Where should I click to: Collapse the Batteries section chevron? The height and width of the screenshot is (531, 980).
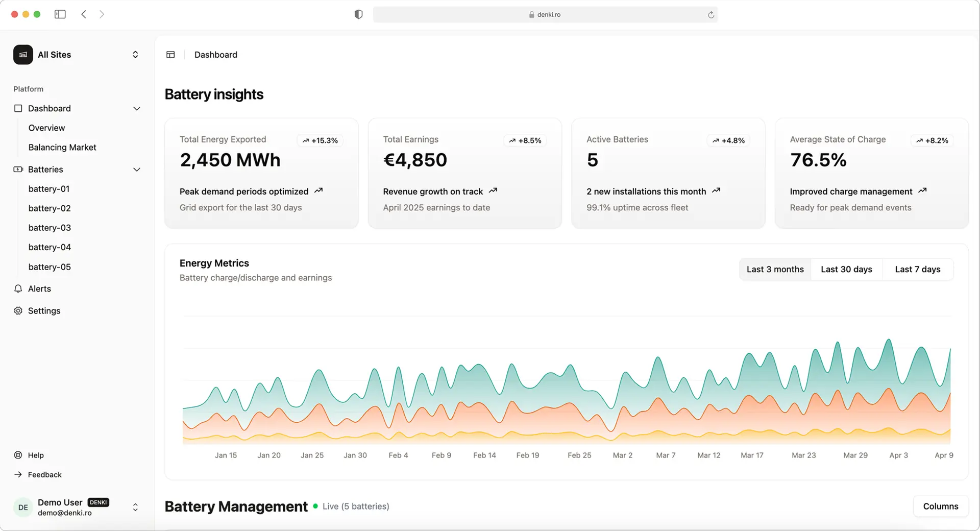pos(137,170)
